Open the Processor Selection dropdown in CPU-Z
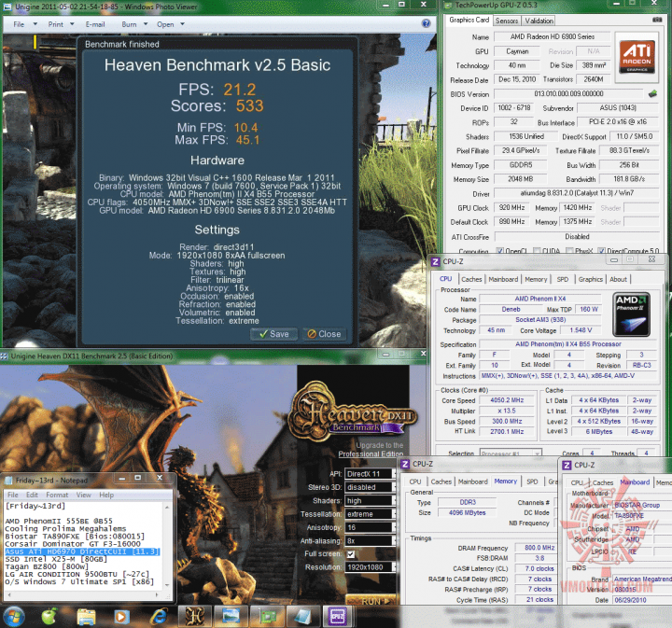 click(511, 454)
